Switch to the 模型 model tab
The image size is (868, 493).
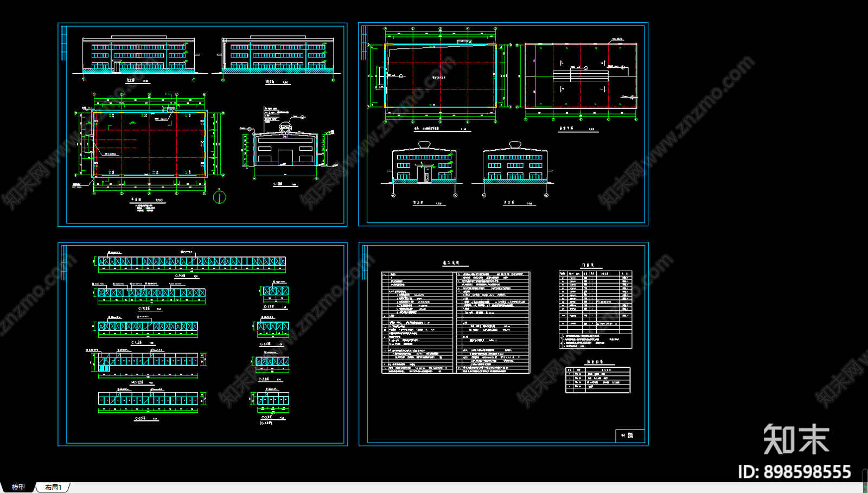tap(18, 487)
